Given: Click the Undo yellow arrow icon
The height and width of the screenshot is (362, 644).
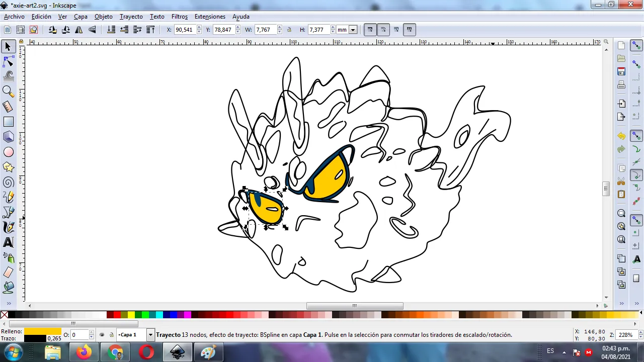Looking at the screenshot, I should click(x=621, y=136).
